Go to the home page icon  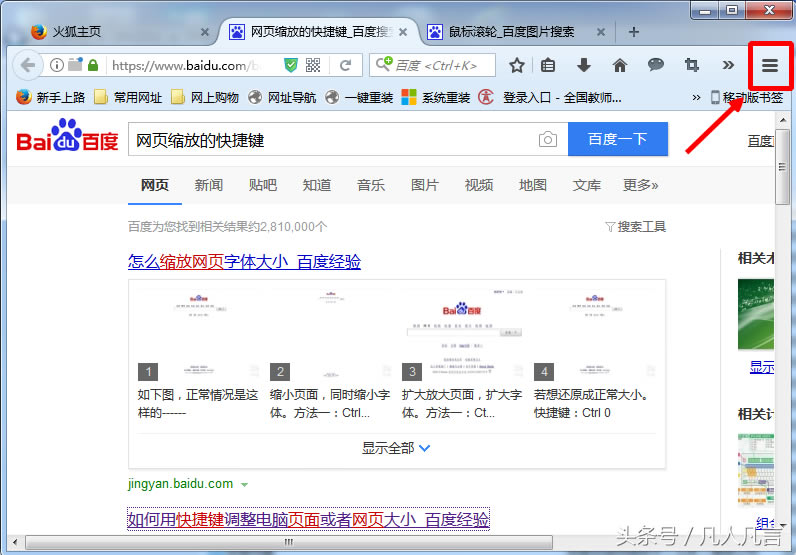point(620,65)
